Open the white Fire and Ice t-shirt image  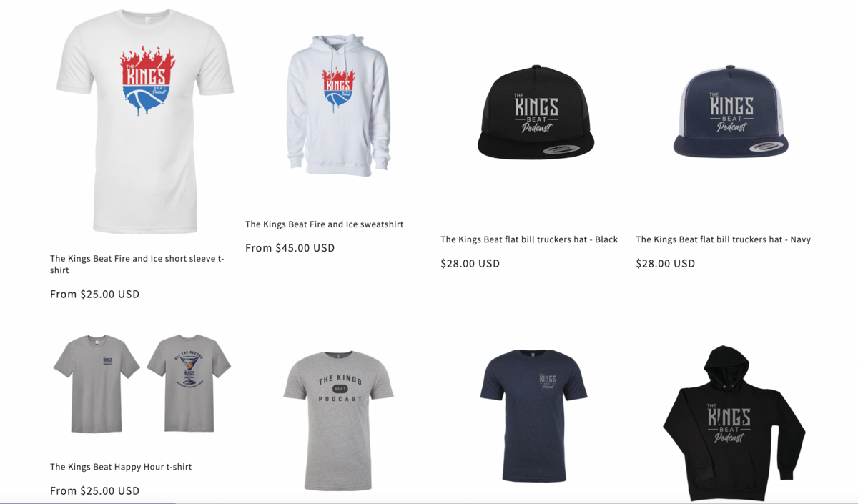point(145,122)
